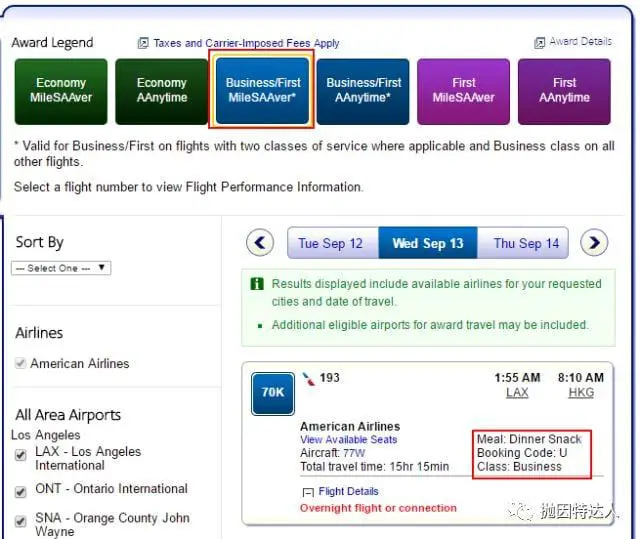Select Business/First MileSAAver award tile

pos(262,91)
